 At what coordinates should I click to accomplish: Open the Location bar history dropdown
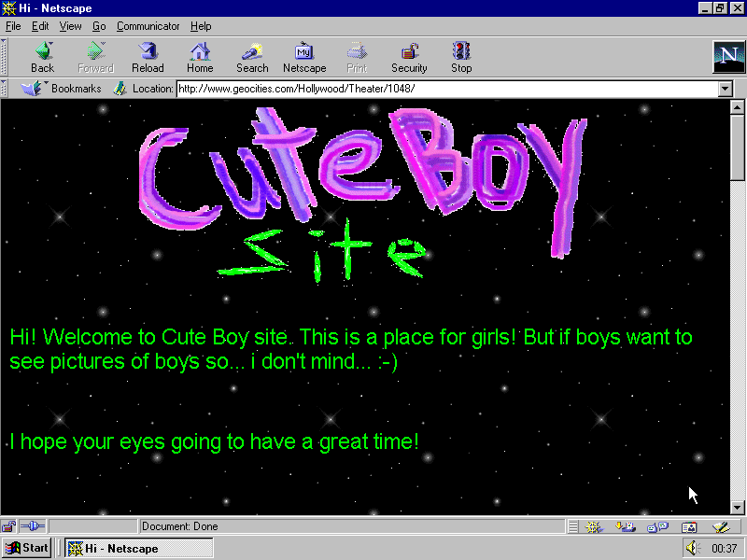(x=726, y=88)
